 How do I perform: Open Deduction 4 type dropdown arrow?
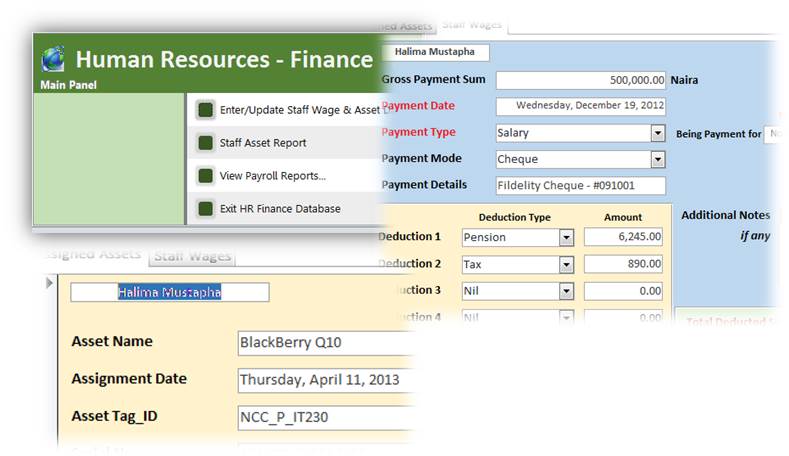[x=566, y=317]
